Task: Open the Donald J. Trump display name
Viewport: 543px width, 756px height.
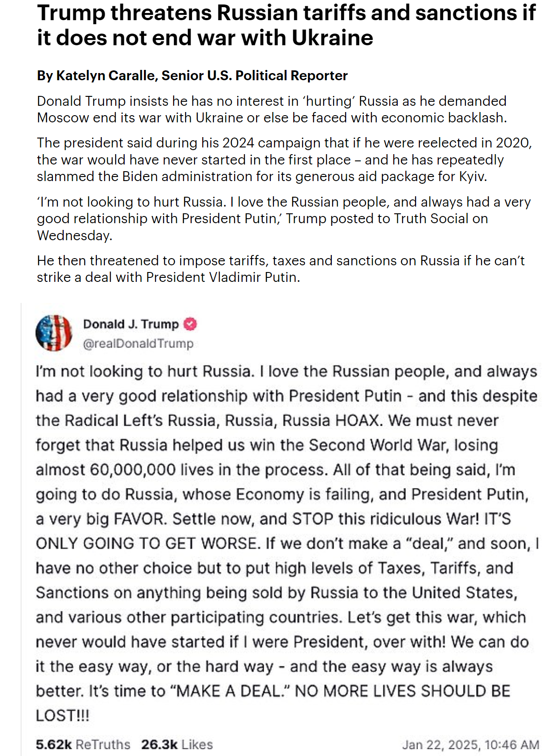Action: [130, 324]
